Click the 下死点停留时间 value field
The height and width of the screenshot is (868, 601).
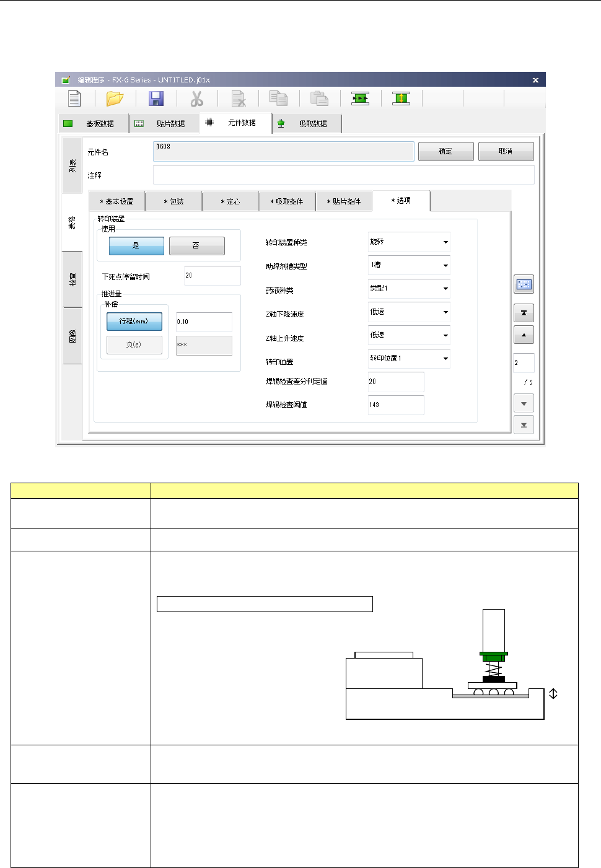(x=213, y=276)
